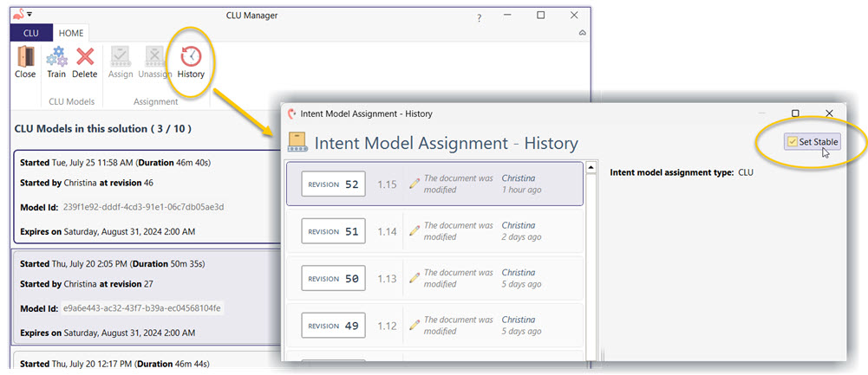Select the Revision 52 history row
Image resolution: width=868 pixels, height=375 pixels.
tap(434, 184)
